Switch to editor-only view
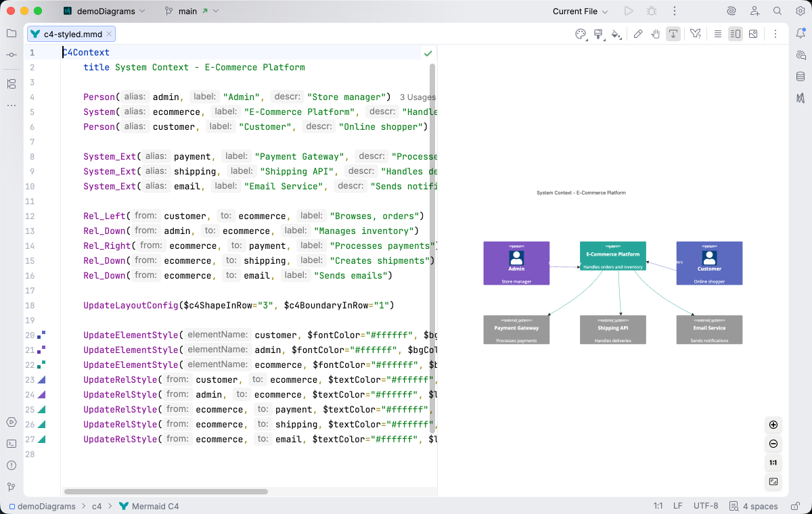Viewport: 812px width, 514px height. pos(718,34)
